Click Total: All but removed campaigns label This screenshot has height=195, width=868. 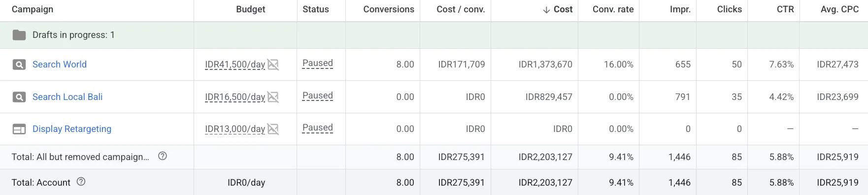(x=80, y=157)
